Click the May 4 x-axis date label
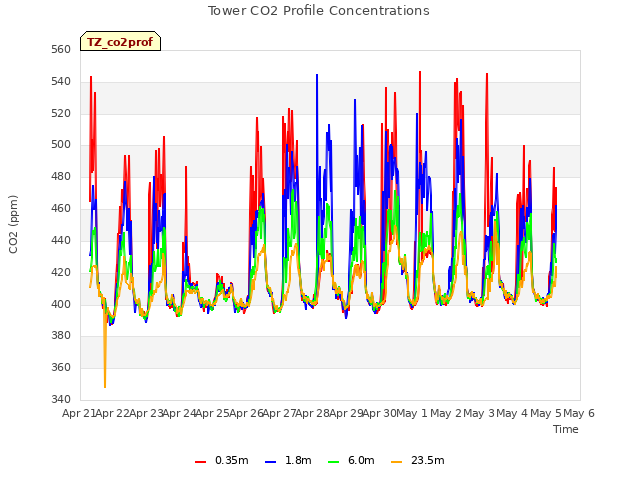Screen dimensions: 640x480 [512, 414]
